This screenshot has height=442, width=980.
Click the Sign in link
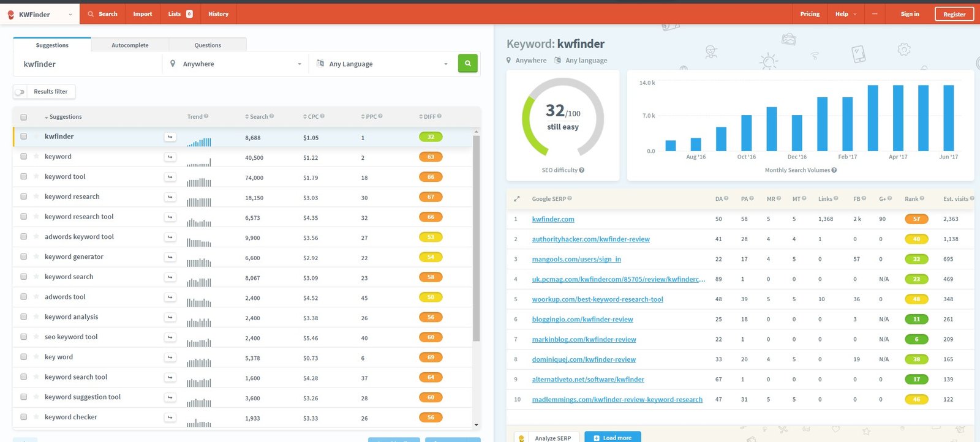[910, 14]
